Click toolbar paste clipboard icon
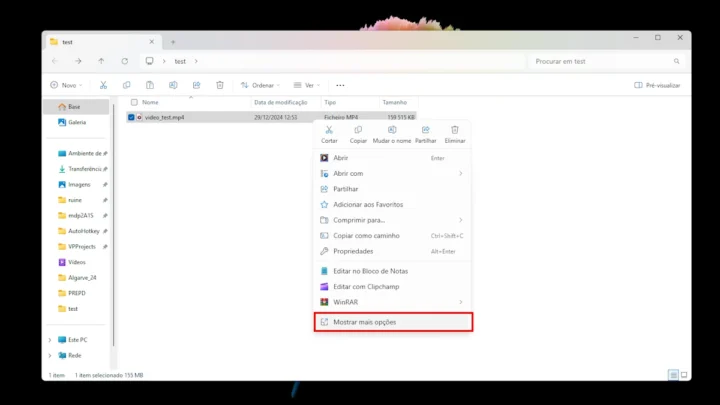This screenshot has height=405, width=720. [x=150, y=85]
